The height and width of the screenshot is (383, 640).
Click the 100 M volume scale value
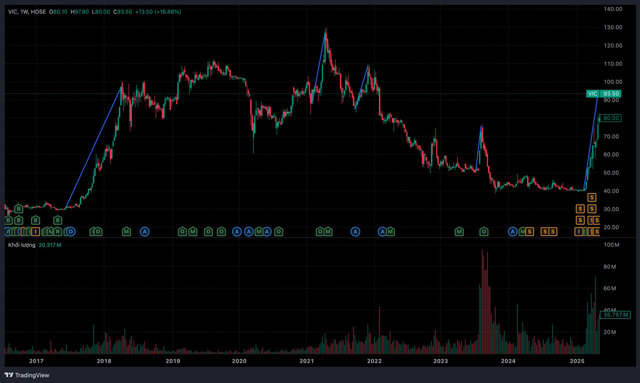click(x=611, y=245)
